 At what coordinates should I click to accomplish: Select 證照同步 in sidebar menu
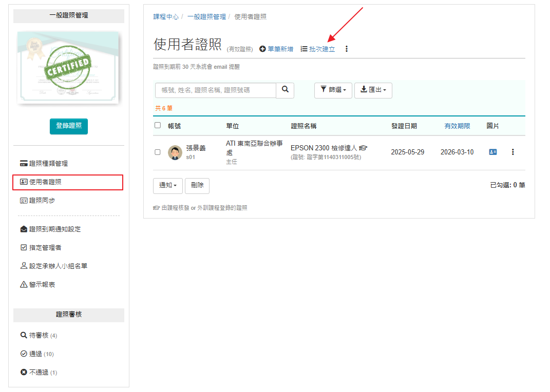tap(37, 201)
